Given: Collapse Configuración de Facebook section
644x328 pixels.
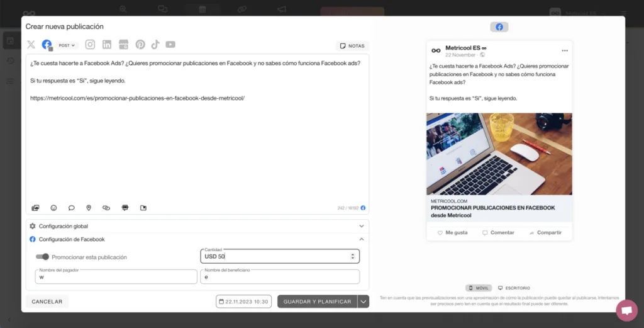Looking at the screenshot, I should 197,239.
